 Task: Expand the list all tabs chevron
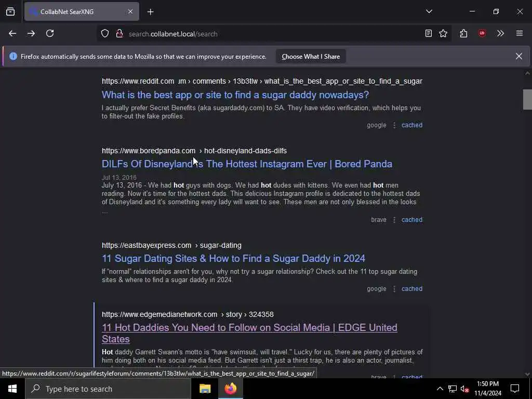tap(429, 11)
